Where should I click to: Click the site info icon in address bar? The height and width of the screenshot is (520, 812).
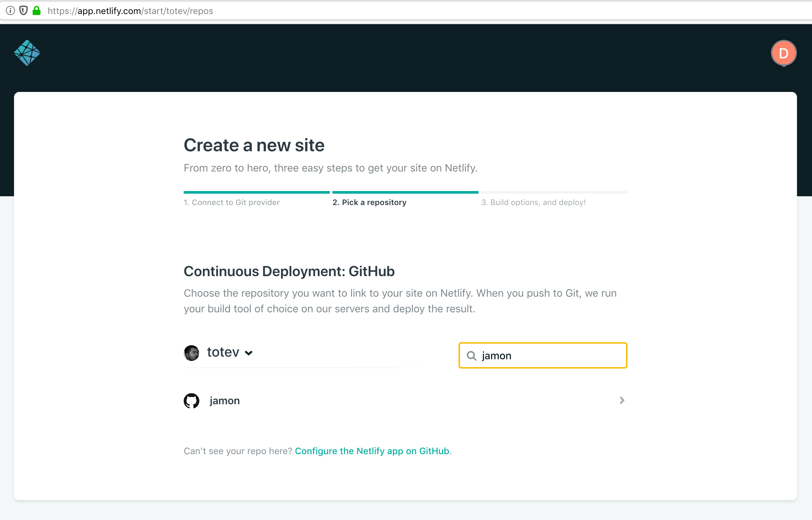pyautogui.click(x=10, y=11)
